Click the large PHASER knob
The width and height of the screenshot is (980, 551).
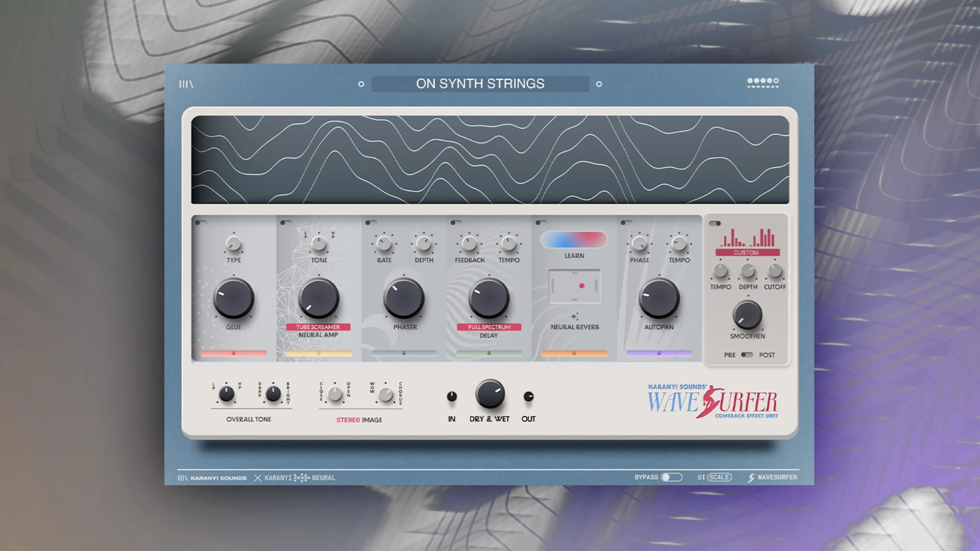(404, 298)
